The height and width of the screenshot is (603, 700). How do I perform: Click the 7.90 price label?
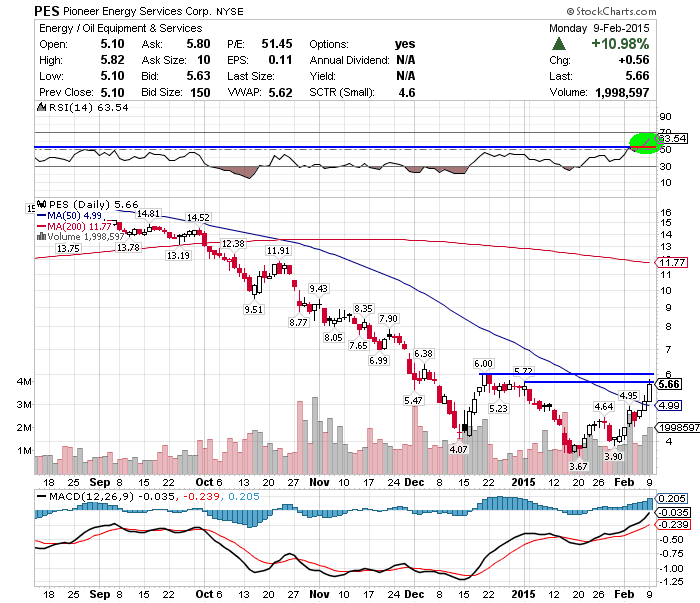point(388,318)
